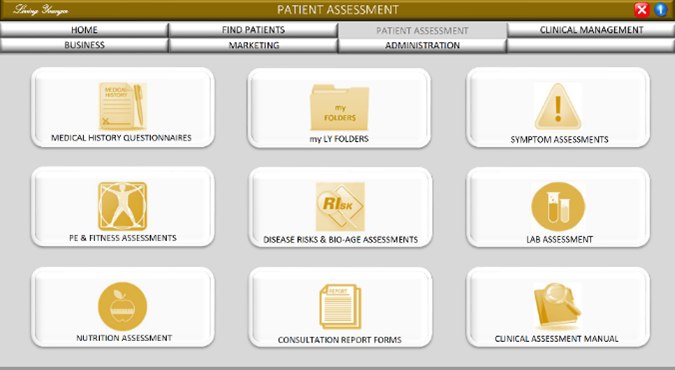Click the Lab Assessment test tubes icon
Screen dimensions: 675x370
click(558, 206)
